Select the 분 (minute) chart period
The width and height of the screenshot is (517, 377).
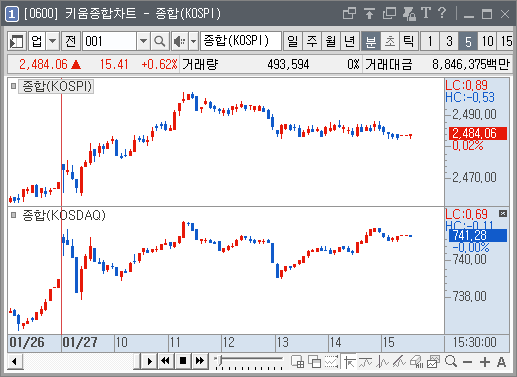pos(370,42)
